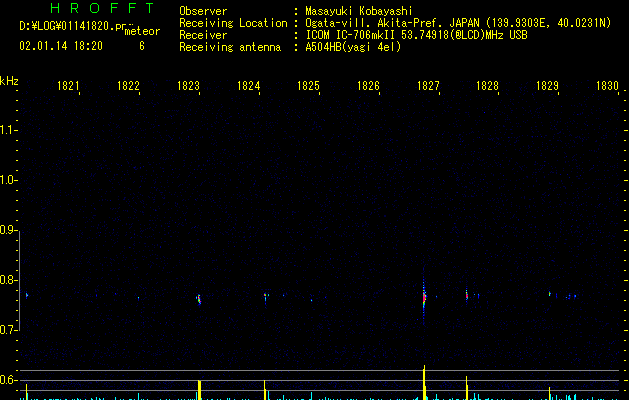Click the 0.7 kHz frequency label

tap(7, 330)
